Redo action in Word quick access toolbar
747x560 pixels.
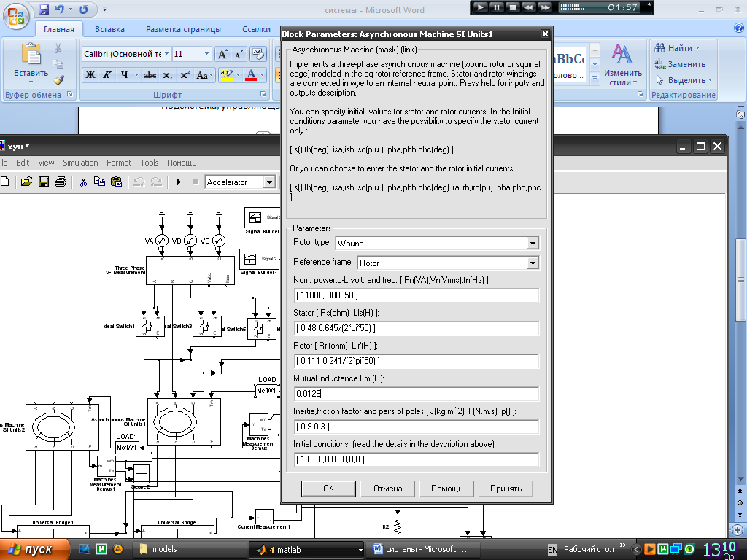(83, 9)
